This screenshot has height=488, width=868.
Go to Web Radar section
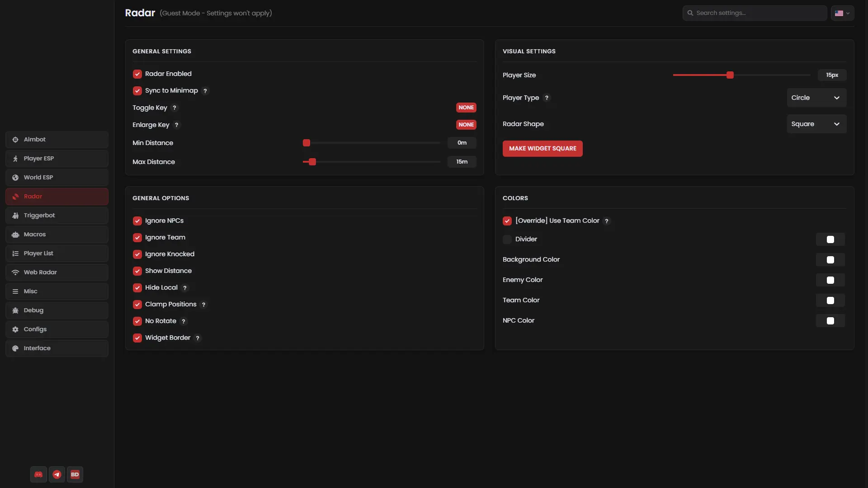point(57,272)
